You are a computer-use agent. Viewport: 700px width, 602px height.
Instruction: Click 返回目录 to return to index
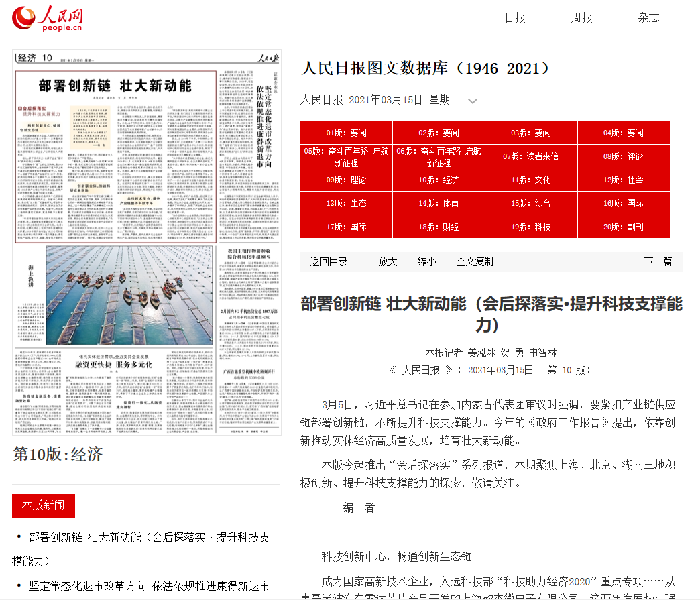(x=329, y=262)
